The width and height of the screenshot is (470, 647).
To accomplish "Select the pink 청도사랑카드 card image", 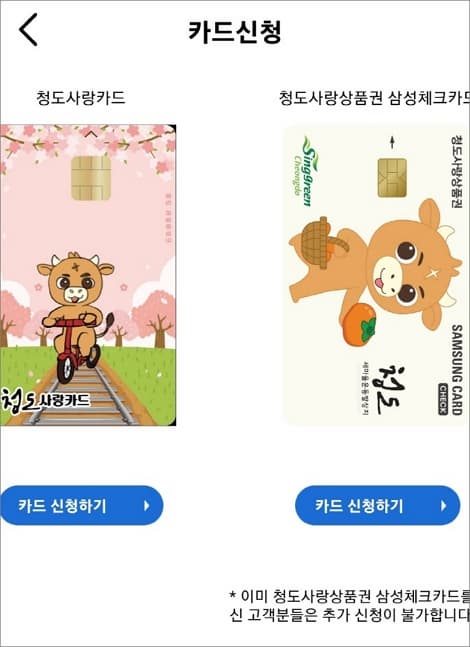I will click(88, 275).
